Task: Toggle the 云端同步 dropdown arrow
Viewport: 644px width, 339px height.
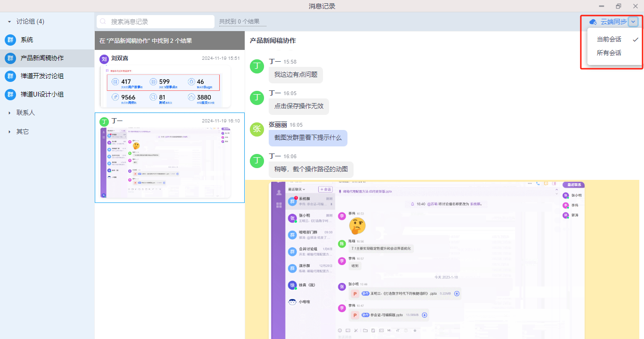Action: point(633,22)
